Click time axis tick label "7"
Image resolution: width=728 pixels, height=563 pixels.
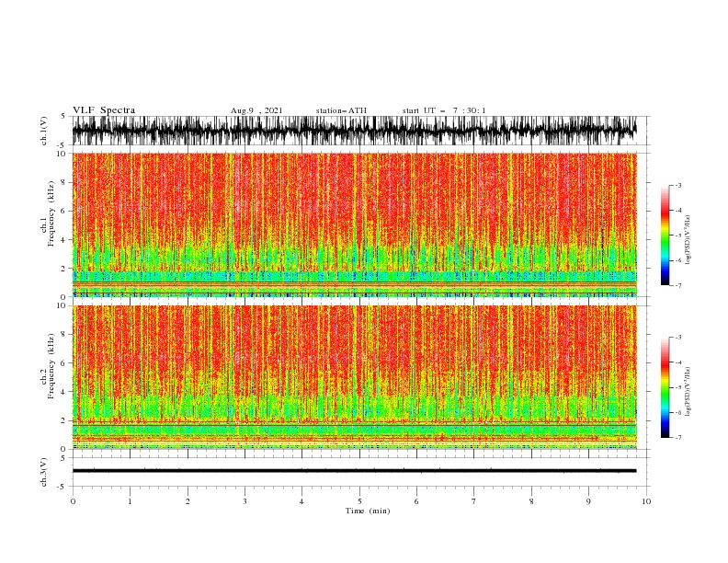pyautogui.click(x=474, y=501)
